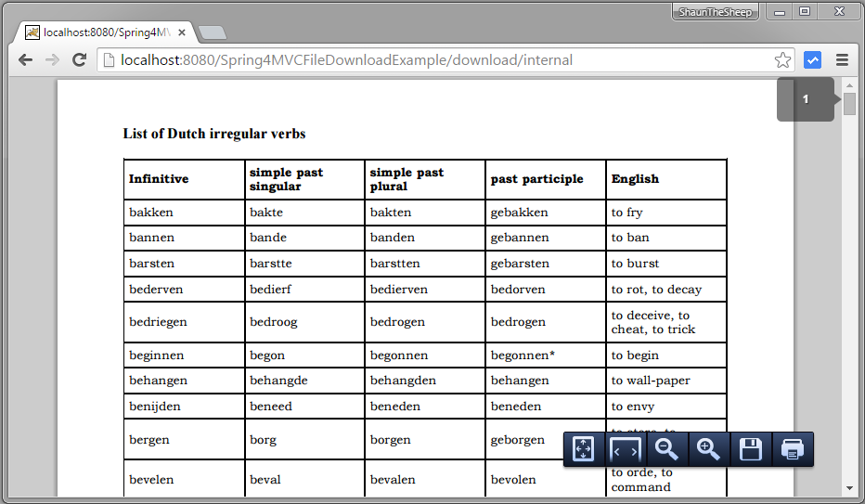The height and width of the screenshot is (504, 865).
Task: Bookmark this page with the star icon
Action: [x=782, y=60]
